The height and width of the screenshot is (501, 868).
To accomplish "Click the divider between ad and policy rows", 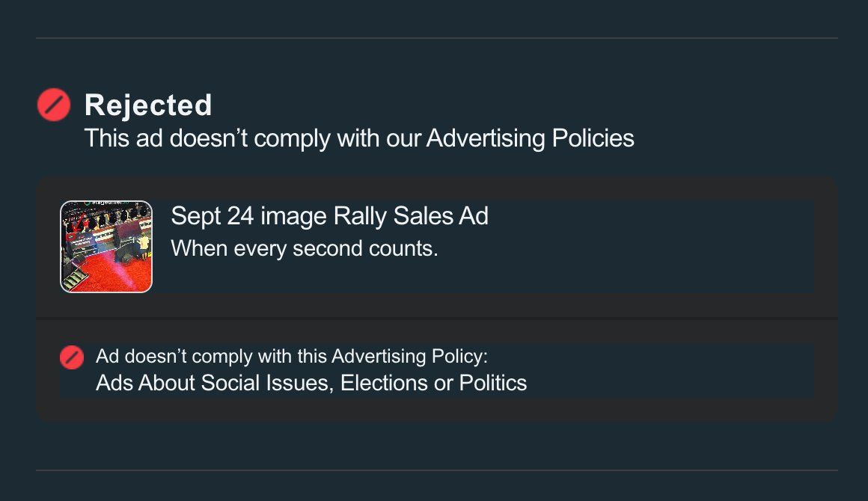I will 436,319.
